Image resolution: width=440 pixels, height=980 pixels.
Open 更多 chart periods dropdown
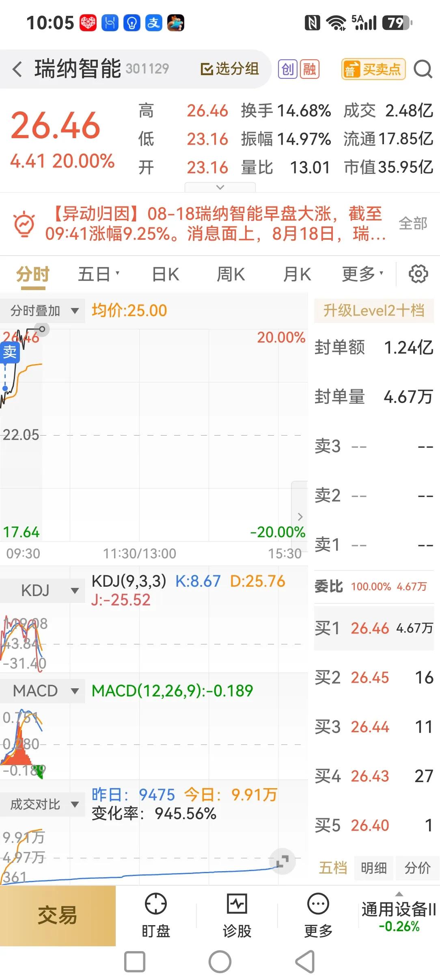coord(362,274)
